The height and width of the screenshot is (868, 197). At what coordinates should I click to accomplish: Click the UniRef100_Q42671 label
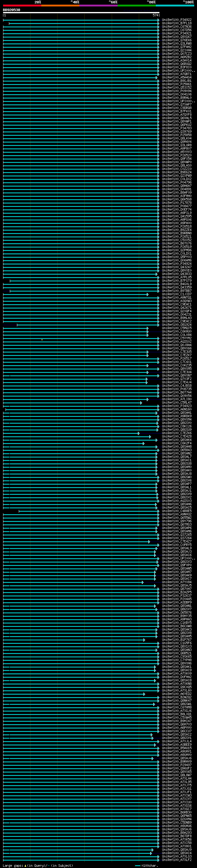176,308
